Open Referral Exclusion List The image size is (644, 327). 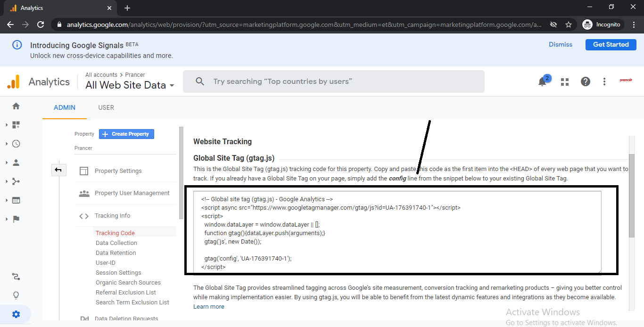(x=126, y=293)
